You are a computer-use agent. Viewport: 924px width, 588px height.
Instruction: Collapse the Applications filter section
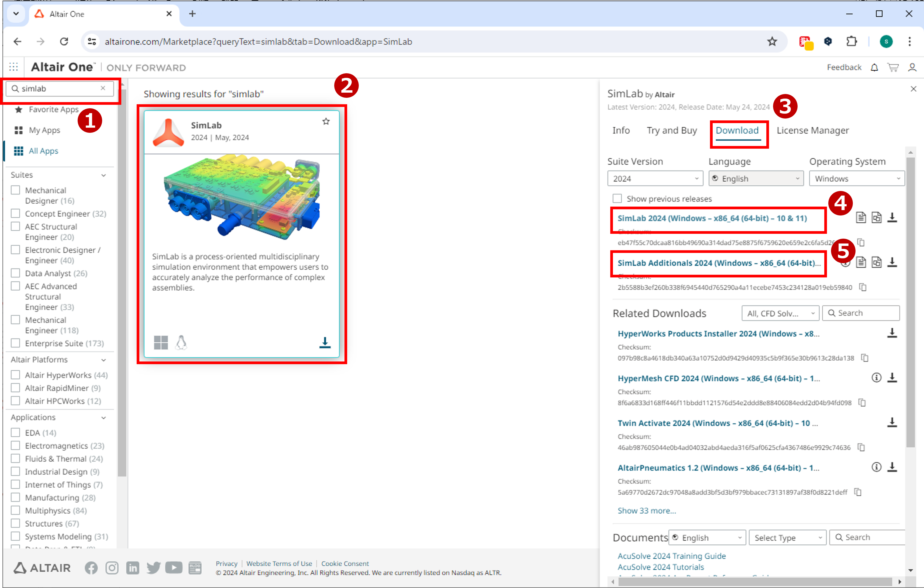(104, 418)
